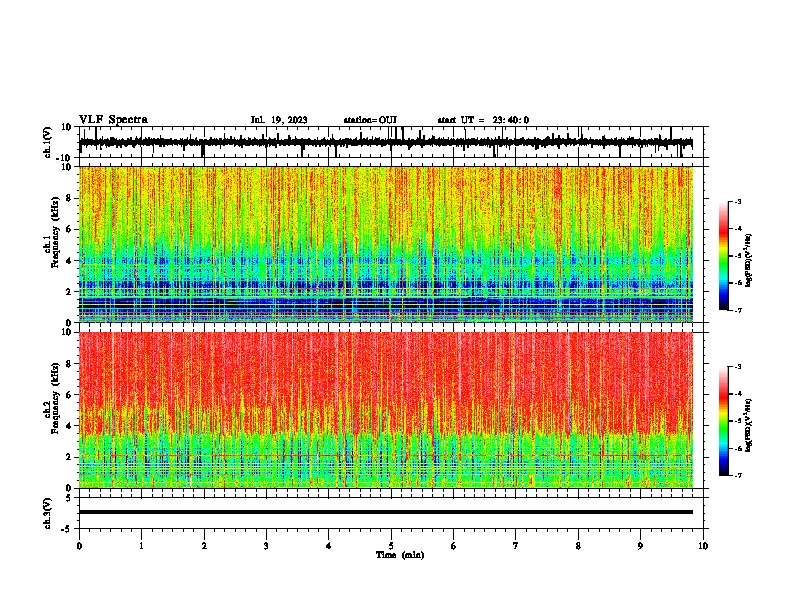The image size is (792, 612).
Task: Click time axis tick label "6"
Action: 454,546
